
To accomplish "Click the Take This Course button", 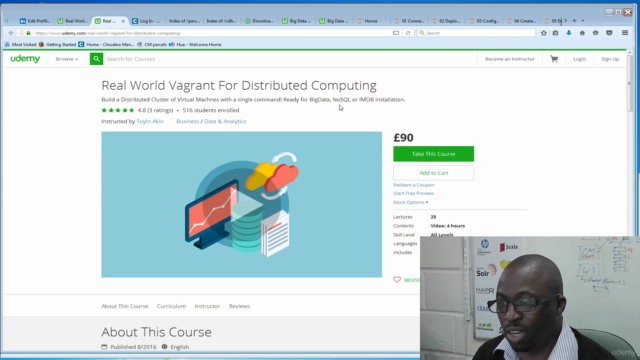I will (433, 154).
